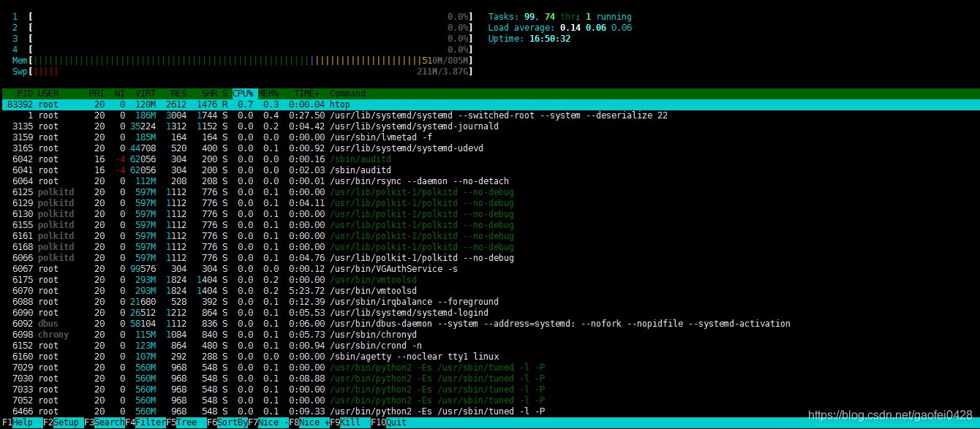Open the F6 SortBy menu

click(227, 422)
